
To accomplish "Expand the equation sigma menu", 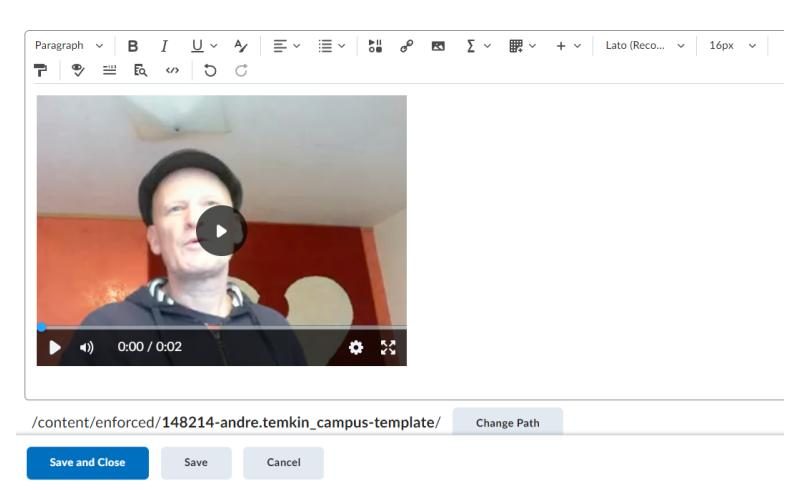I will coord(476,47).
